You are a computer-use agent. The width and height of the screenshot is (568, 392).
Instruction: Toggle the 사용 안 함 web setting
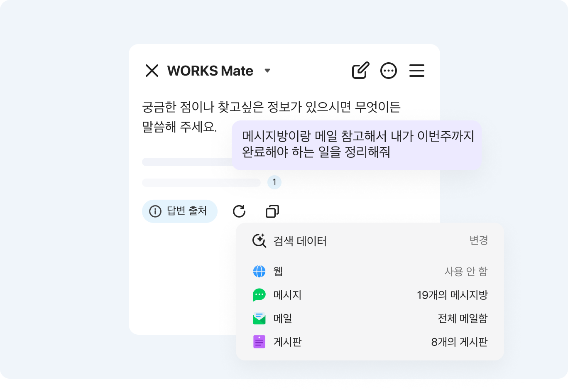[x=466, y=272]
